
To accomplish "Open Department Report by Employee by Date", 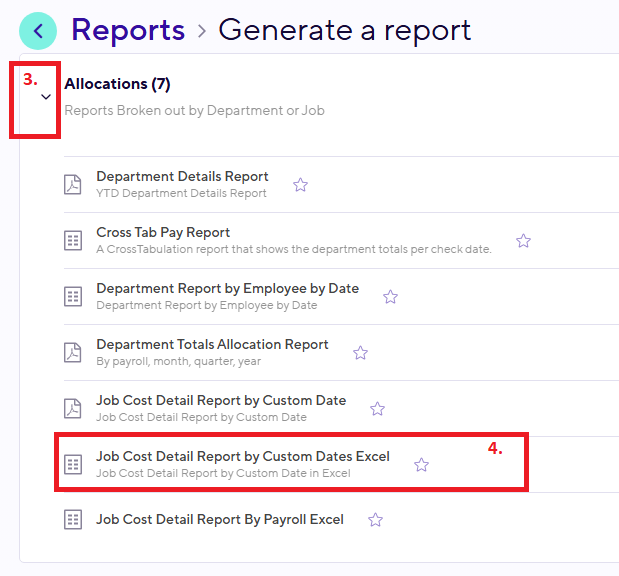I will 227,288.
